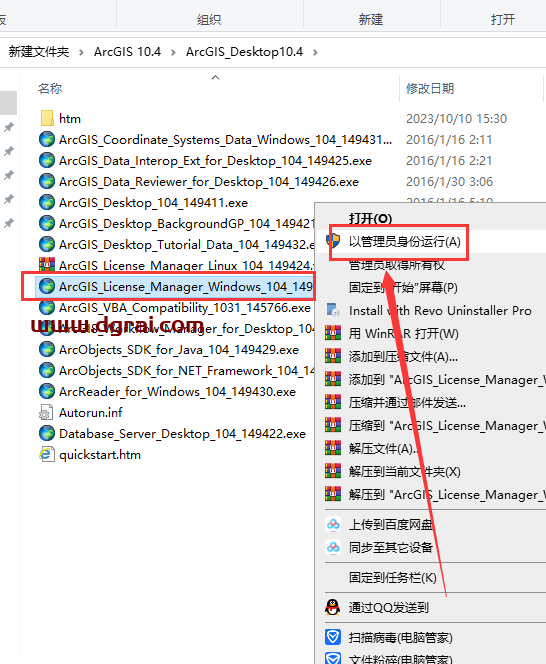The height and width of the screenshot is (664, 546).
Task: Click the ArcObjects_SDK_for_NET_Framework globe icon
Action: tap(47, 370)
